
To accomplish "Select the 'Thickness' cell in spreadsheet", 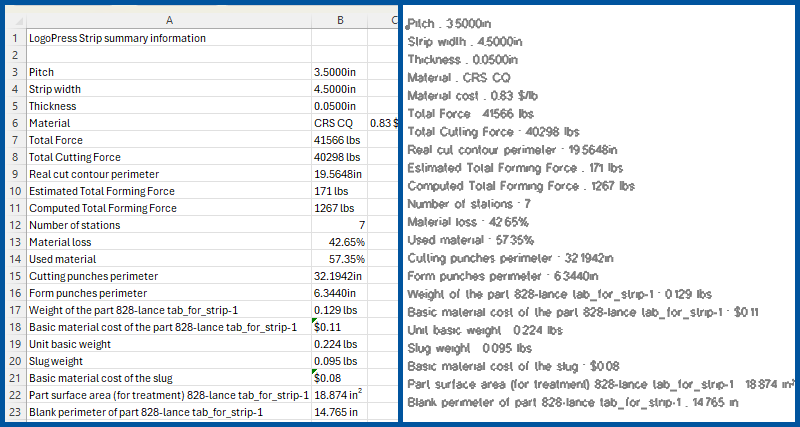I will (x=169, y=106).
